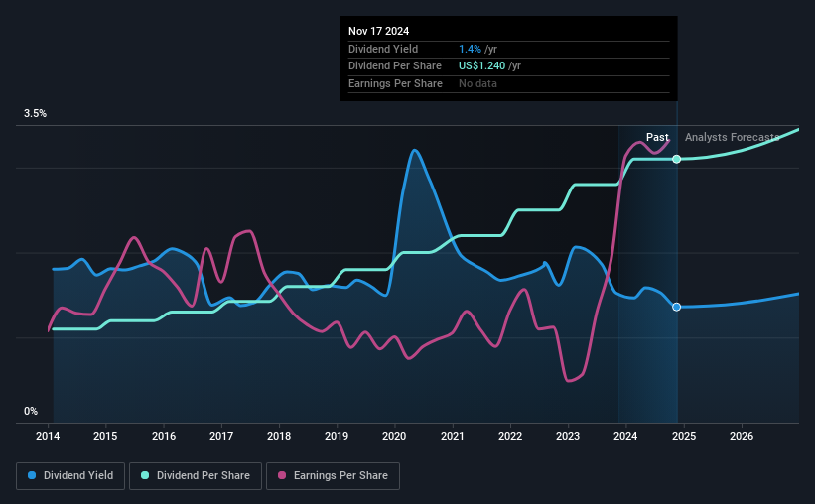The height and width of the screenshot is (504, 815).
Task: Select the Analysts Forecasts label
Action: pos(732,137)
